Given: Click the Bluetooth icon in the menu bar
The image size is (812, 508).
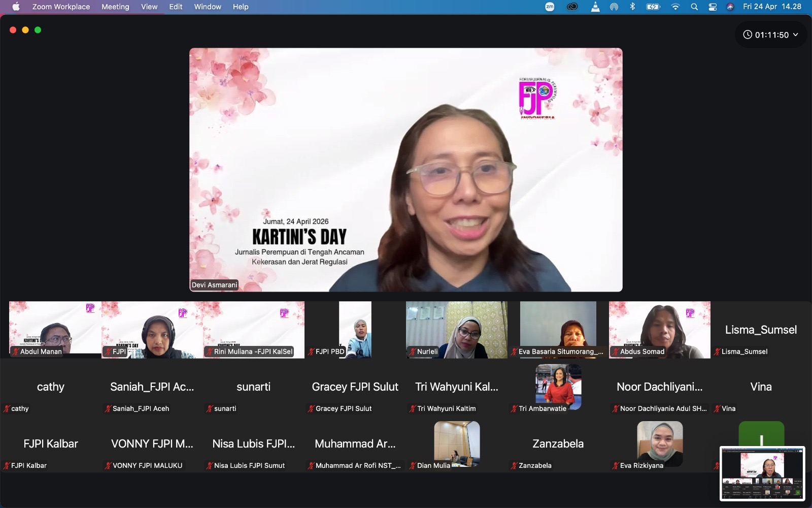Looking at the screenshot, I should point(632,7).
